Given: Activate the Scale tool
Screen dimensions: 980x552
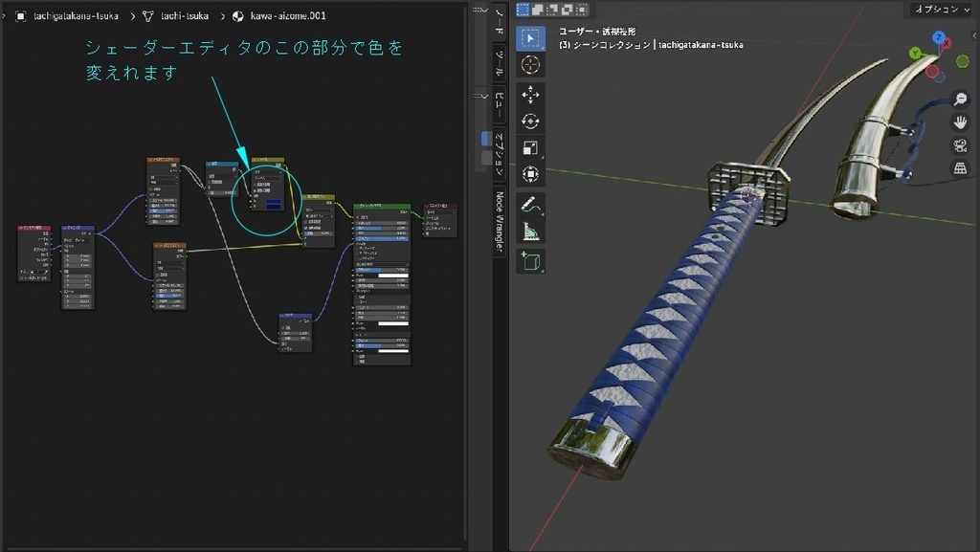Looking at the screenshot, I should coord(530,147).
